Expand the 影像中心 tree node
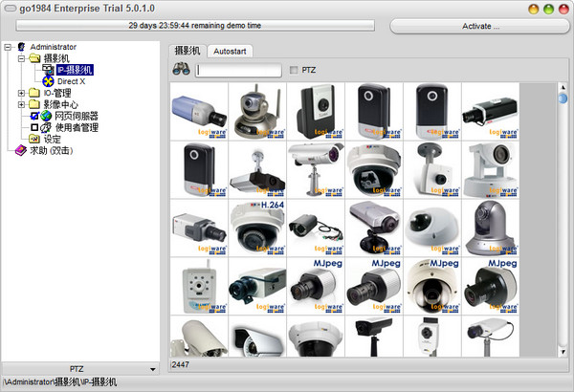This screenshot has height=392, width=574. pyautogui.click(x=21, y=104)
